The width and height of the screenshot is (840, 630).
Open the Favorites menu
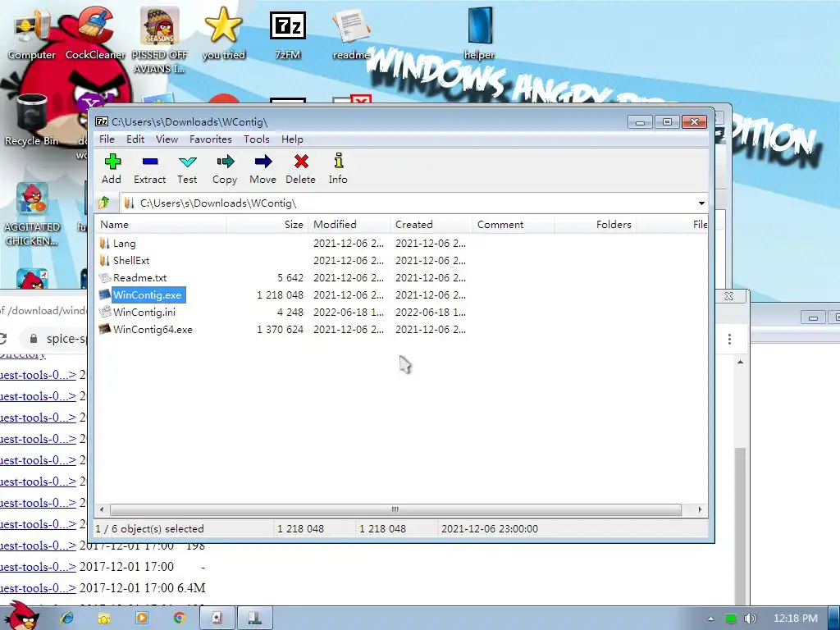[211, 139]
